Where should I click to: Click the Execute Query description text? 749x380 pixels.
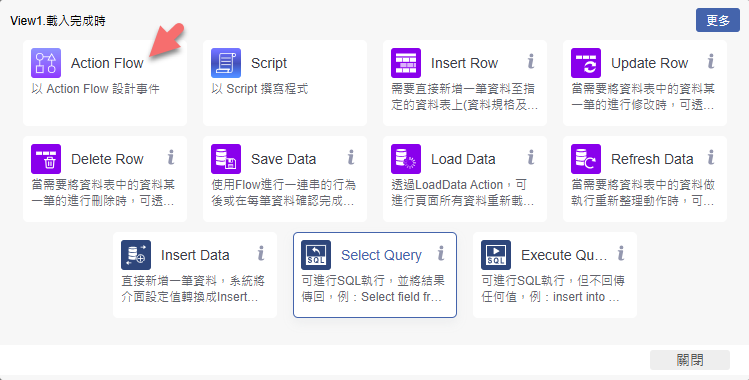click(553, 289)
